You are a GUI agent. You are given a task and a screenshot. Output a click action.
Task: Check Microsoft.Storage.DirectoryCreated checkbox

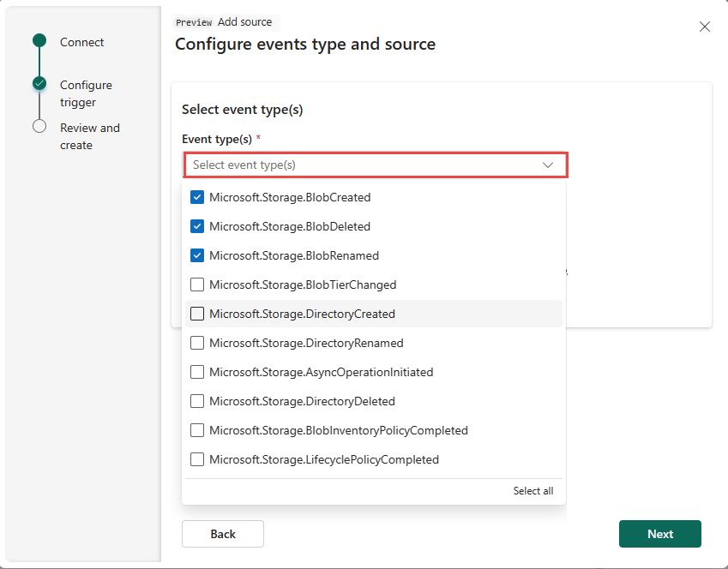tap(197, 314)
